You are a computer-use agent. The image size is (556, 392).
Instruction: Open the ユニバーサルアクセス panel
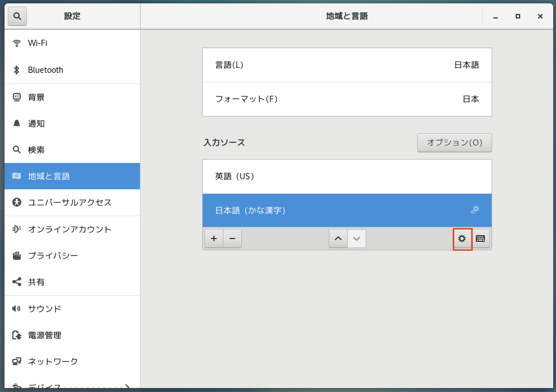pyautogui.click(x=69, y=203)
